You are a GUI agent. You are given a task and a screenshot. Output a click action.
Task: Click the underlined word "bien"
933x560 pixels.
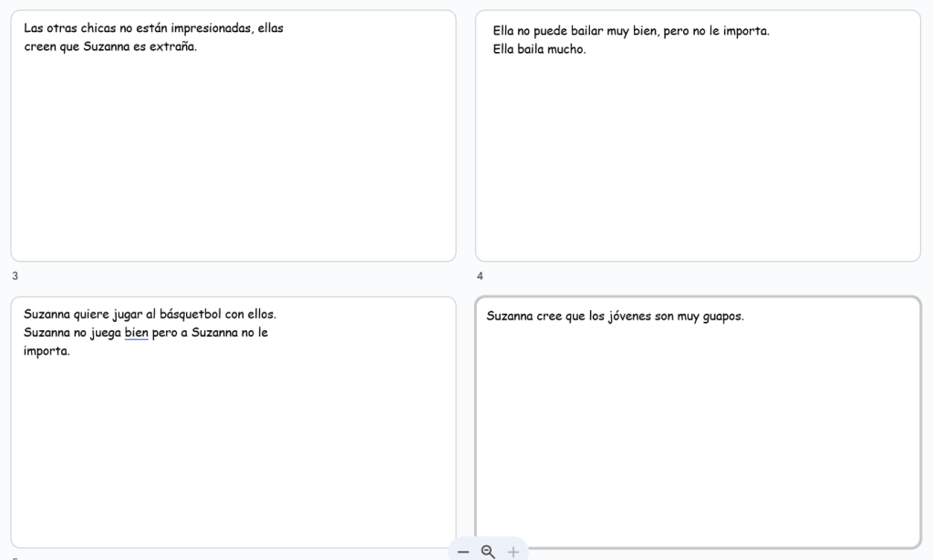[136, 333]
